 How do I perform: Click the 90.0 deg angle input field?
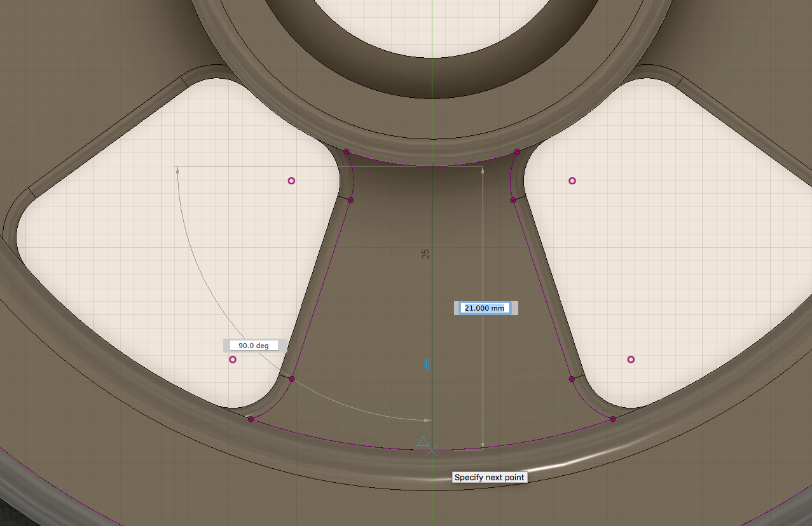(254, 346)
